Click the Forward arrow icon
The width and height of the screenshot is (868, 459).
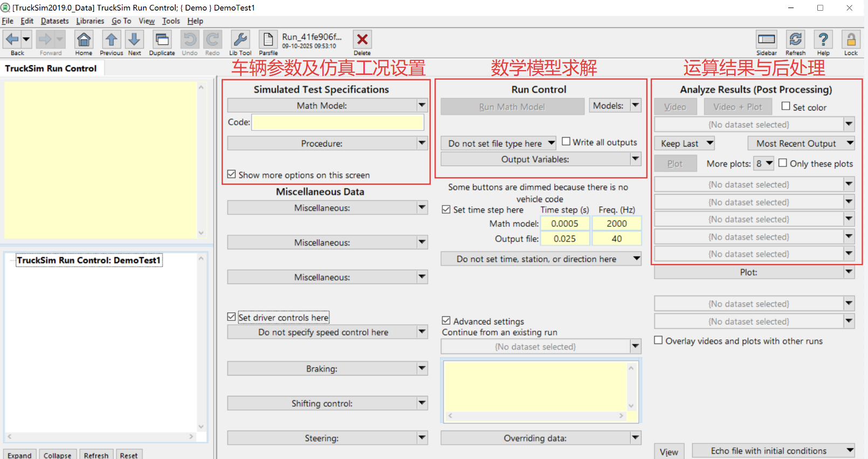coord(45,39)
